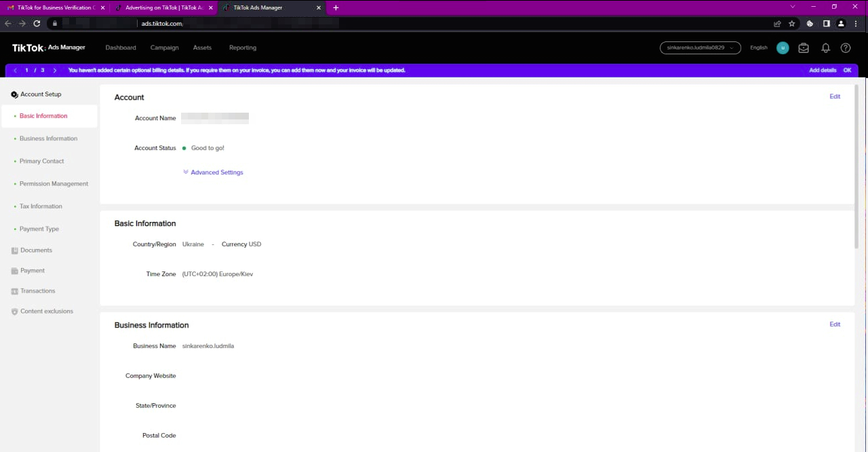The height and width of the screenshot is (452, 868).
Task: Open a new browser tab
Action: (336, 7)
